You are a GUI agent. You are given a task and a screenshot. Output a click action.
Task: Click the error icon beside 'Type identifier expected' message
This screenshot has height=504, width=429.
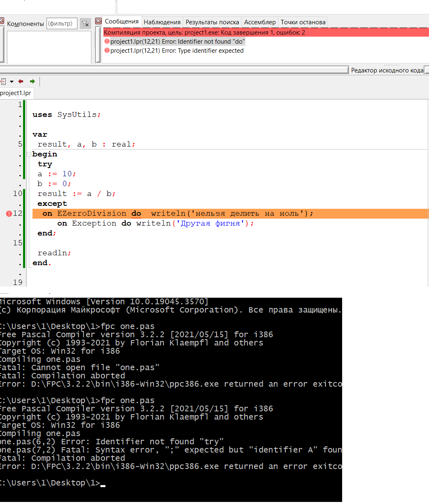click(107, 51)
